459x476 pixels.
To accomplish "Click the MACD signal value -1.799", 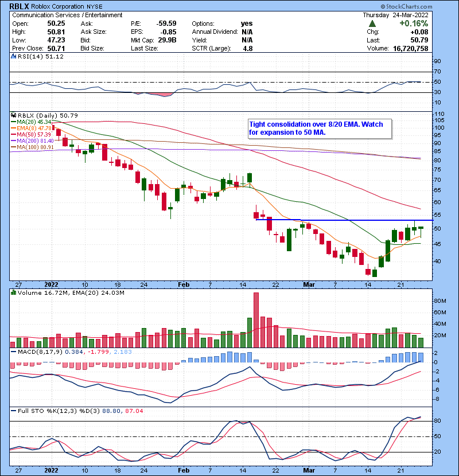I will 99,352.
